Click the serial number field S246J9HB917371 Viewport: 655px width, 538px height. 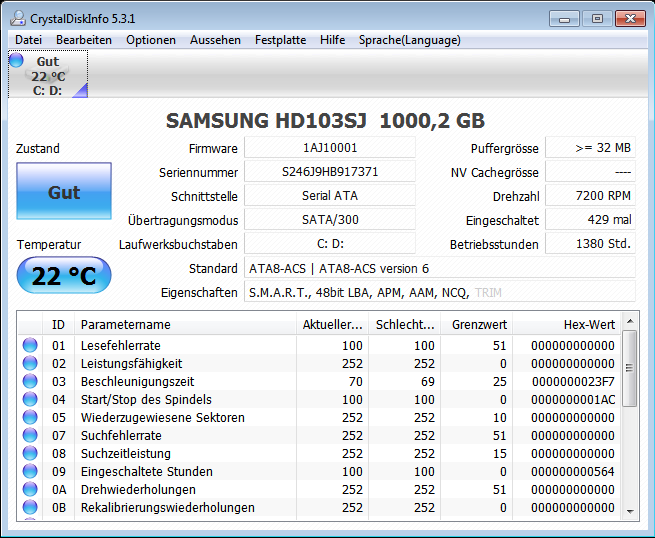pos(330,172)
